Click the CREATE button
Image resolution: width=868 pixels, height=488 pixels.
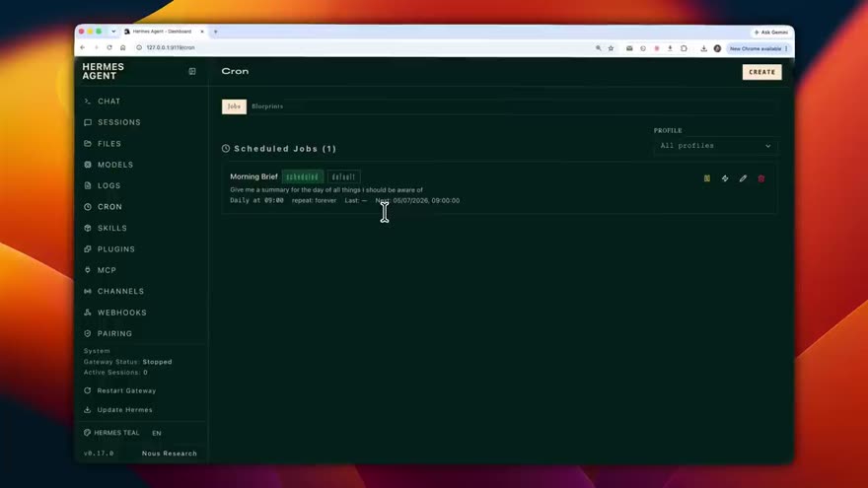pos(761,72)
